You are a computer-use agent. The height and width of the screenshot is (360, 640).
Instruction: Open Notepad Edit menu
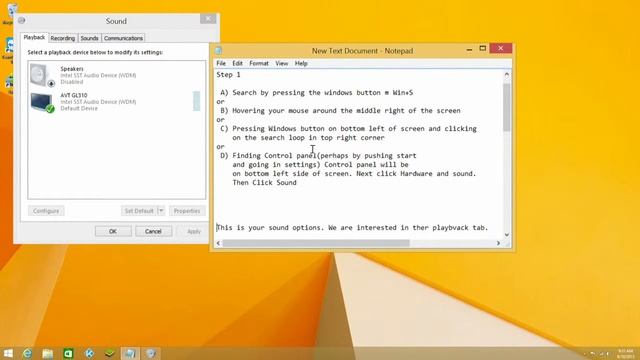237,63
